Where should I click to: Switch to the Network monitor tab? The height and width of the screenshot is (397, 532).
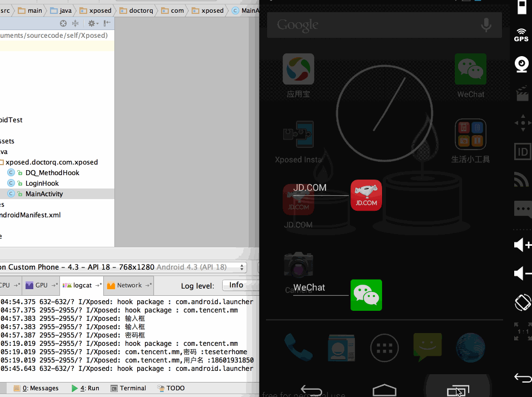pos(129,285)
